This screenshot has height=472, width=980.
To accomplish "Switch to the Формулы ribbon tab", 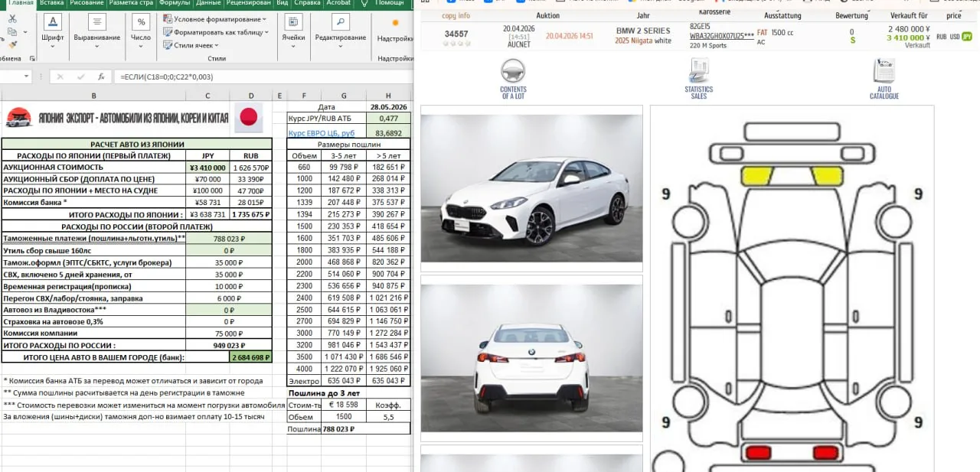I will [175, 3].
